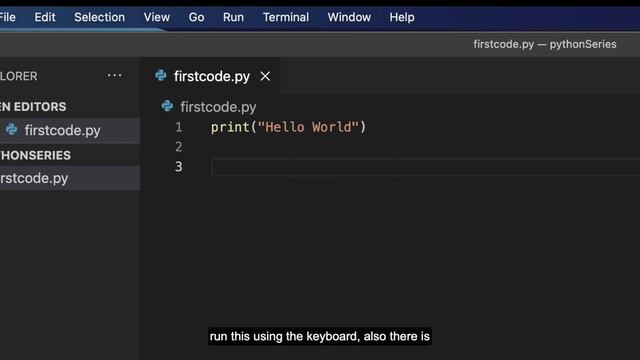This screenshot has height=360, width=640.
Task: Click the Explorer panel header label
Action: 18,76
